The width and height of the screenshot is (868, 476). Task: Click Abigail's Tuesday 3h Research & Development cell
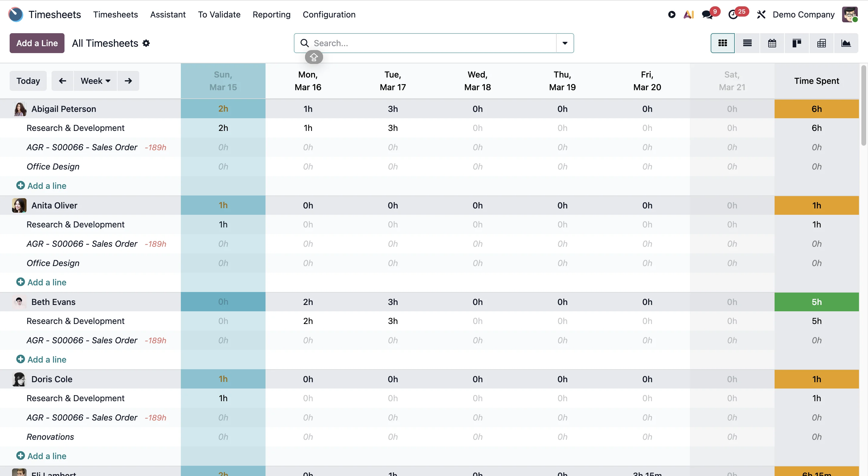point(392,128)
